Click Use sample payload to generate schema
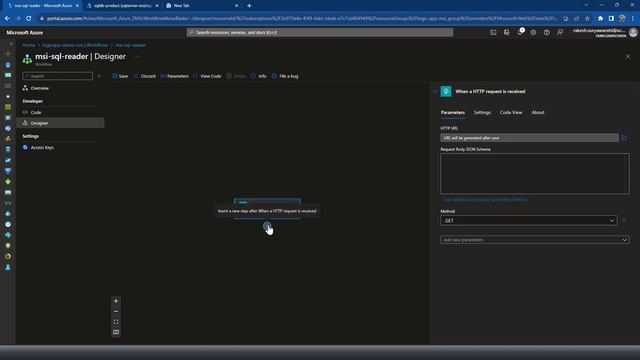 pyautogui.click(x=485, y=200)
